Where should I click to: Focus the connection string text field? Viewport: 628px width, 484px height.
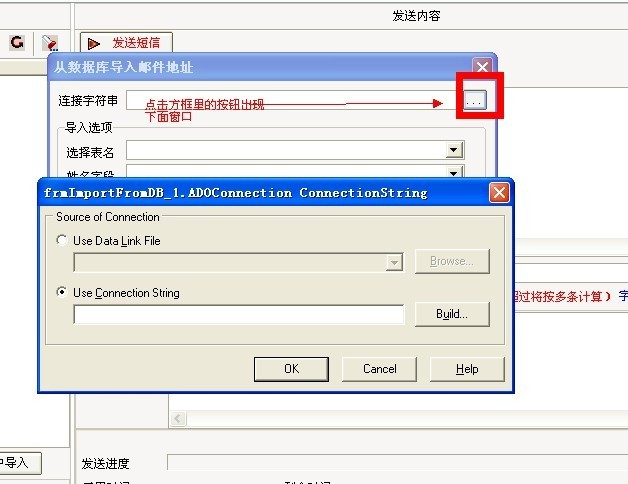[x=239, y=315]
